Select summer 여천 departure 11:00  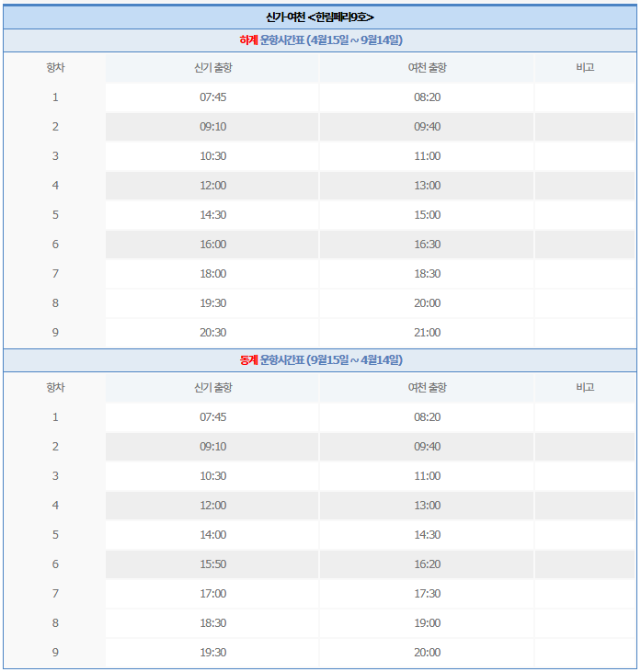click(x=427, y=156)
